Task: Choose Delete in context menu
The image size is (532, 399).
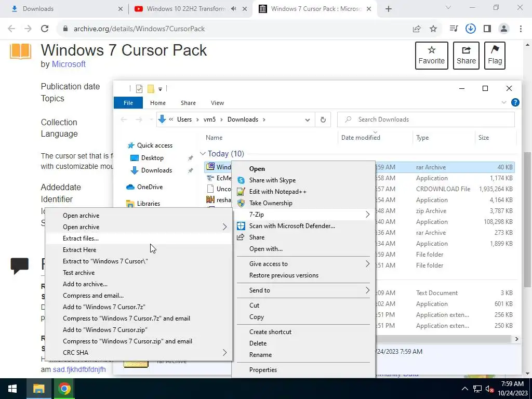Action: [x=303, y=343]
